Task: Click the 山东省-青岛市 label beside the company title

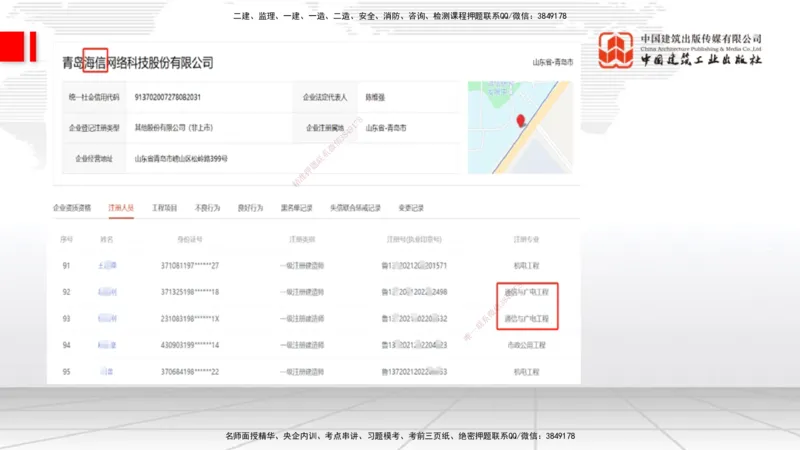Action: [553, 62]
